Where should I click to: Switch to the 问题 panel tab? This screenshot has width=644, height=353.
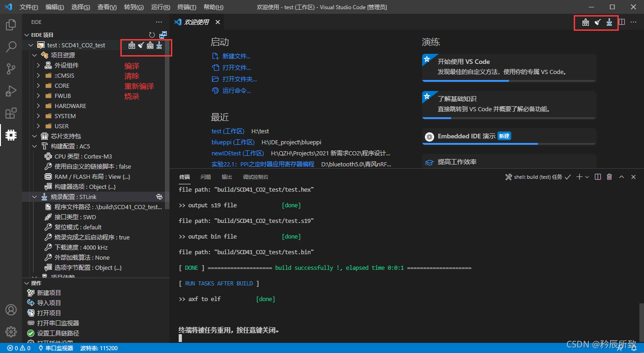[x=206, y=177]
